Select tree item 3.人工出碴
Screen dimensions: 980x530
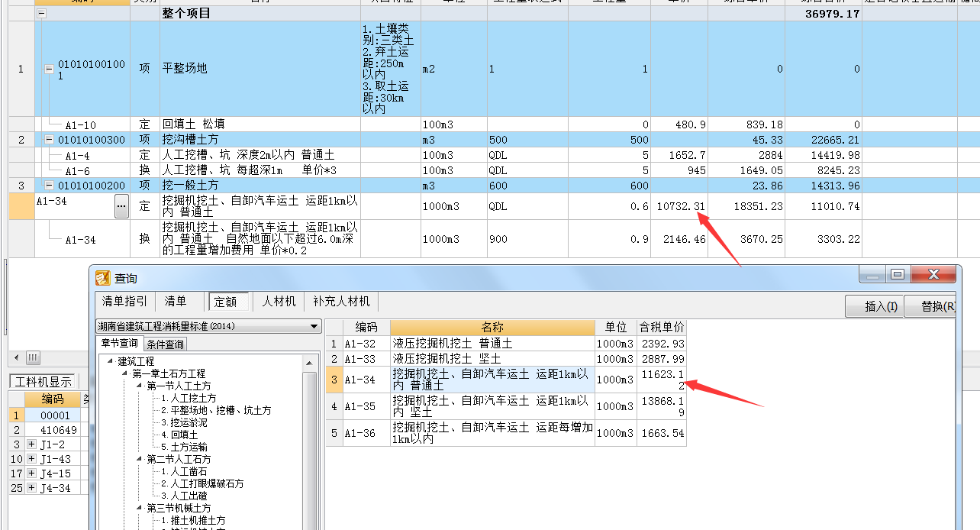click(184, 496)
